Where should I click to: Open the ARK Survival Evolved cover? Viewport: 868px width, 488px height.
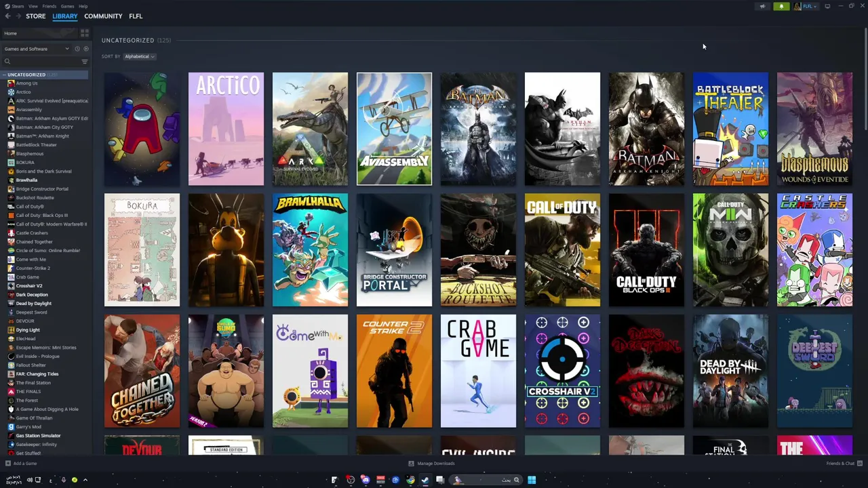tap(310, 129)
